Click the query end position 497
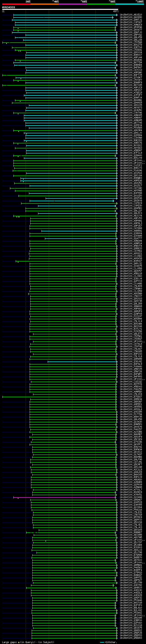The height and width of the screenshot is (644, 146). 115,11
